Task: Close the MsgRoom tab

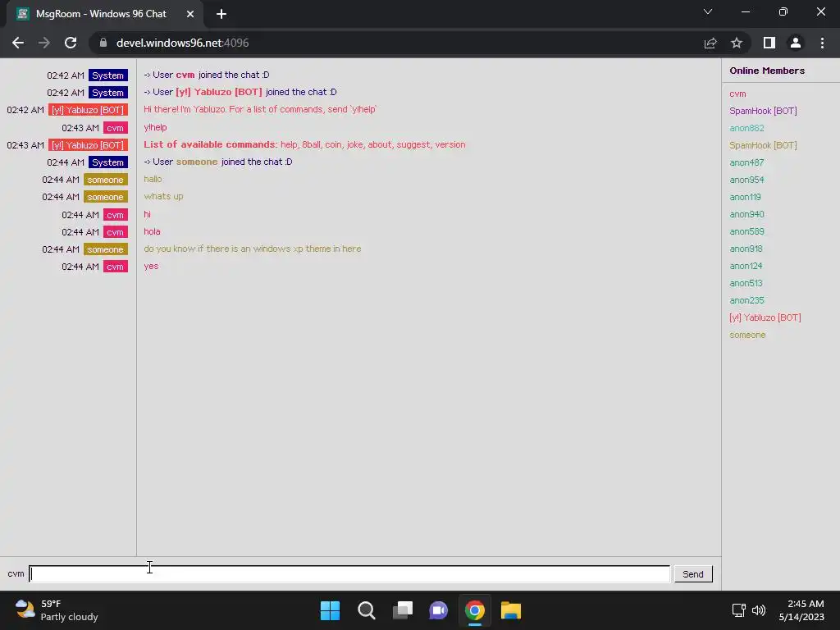Action: (x=190, y=14)
